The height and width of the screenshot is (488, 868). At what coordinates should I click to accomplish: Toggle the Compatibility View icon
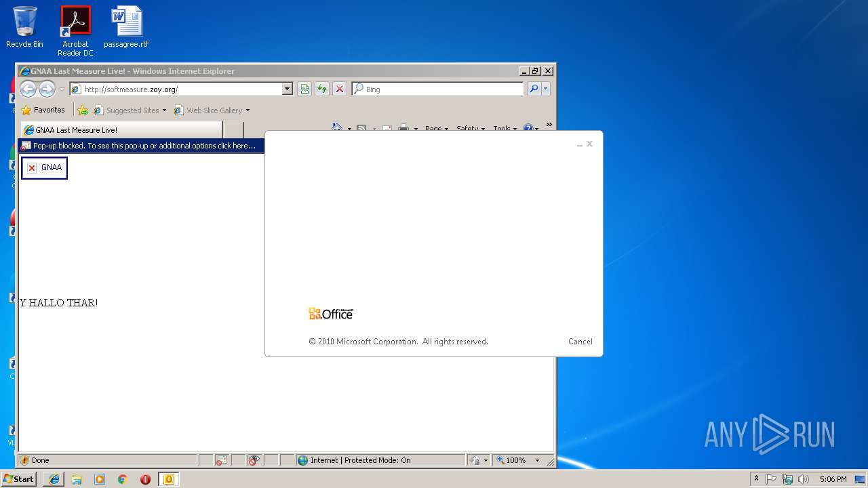click(304, 89)
